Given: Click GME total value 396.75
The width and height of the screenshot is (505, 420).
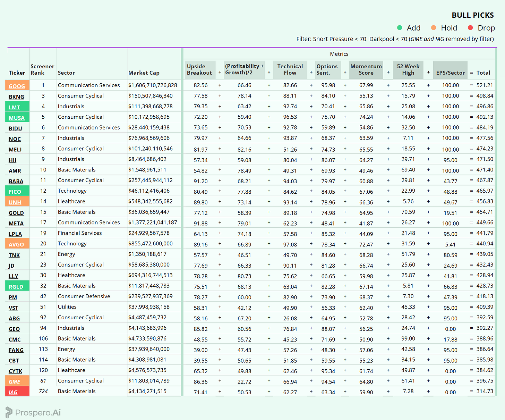Looking at the screenshot, I should [485, 381].
